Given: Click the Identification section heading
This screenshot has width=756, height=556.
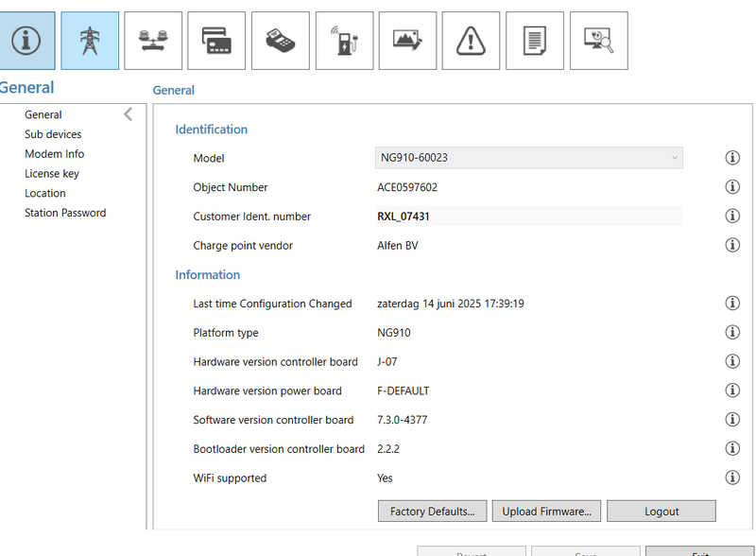Looking at the screenshot, I should pyautogui.click(x=211, y=130).
